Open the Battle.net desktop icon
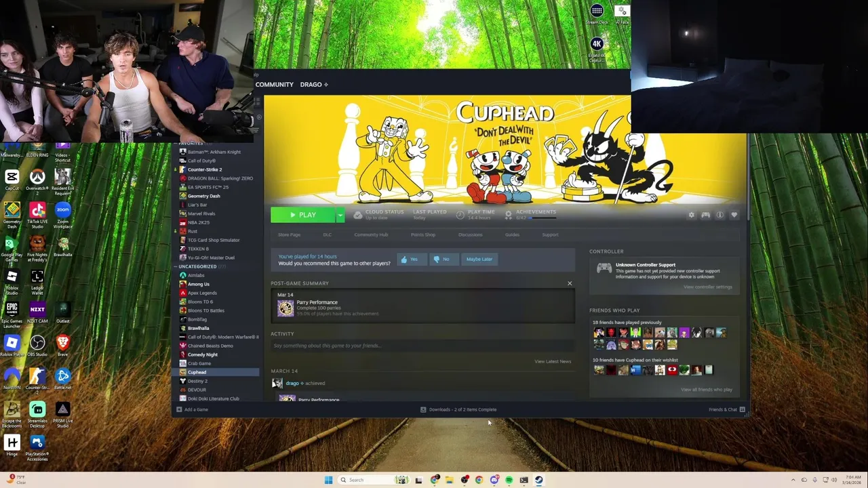This screenshot has width=868, height=488. pyautogui.click(x=62, y=379)
